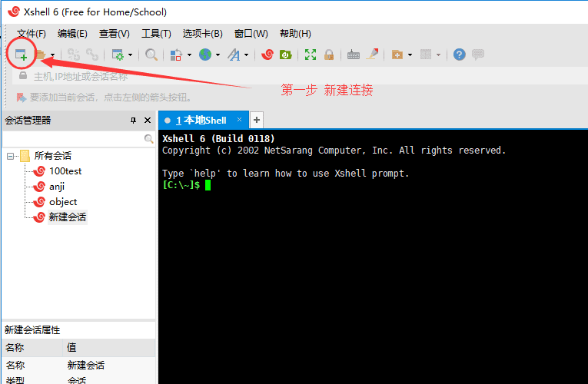588x384 pixels.
Task: Click the highlighter pen toolbar icon
Action: point(372,55)
